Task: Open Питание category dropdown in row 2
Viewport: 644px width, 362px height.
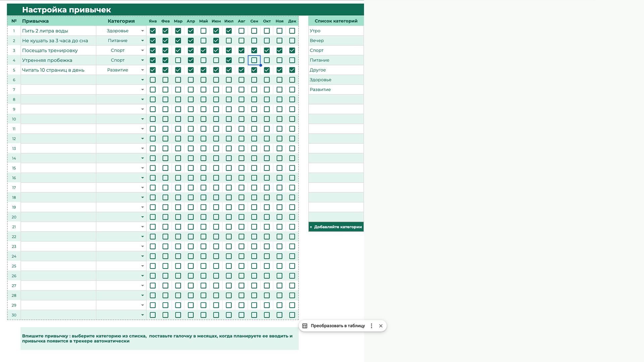Action: (143, 41)
